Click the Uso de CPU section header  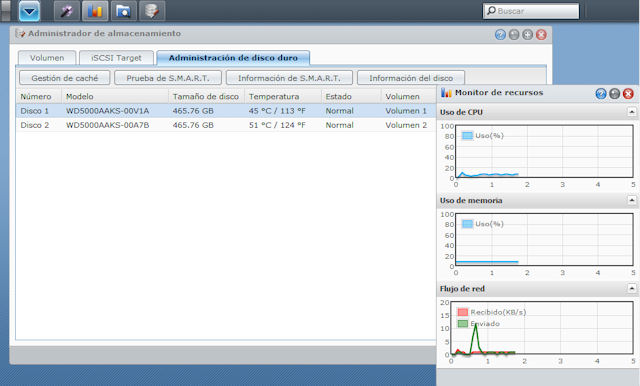(x=537, y=112)
